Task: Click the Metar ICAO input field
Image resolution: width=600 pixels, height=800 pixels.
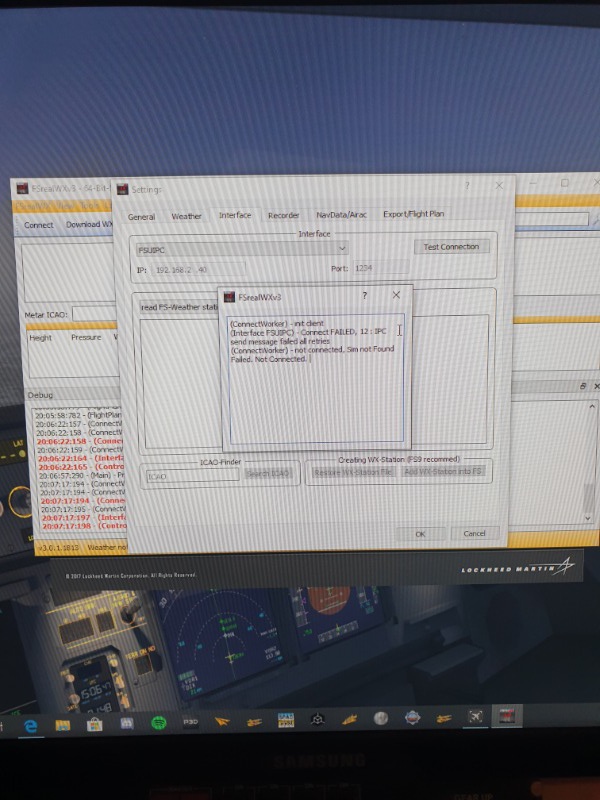Action: pyautogui.click(x=94, y=314)
